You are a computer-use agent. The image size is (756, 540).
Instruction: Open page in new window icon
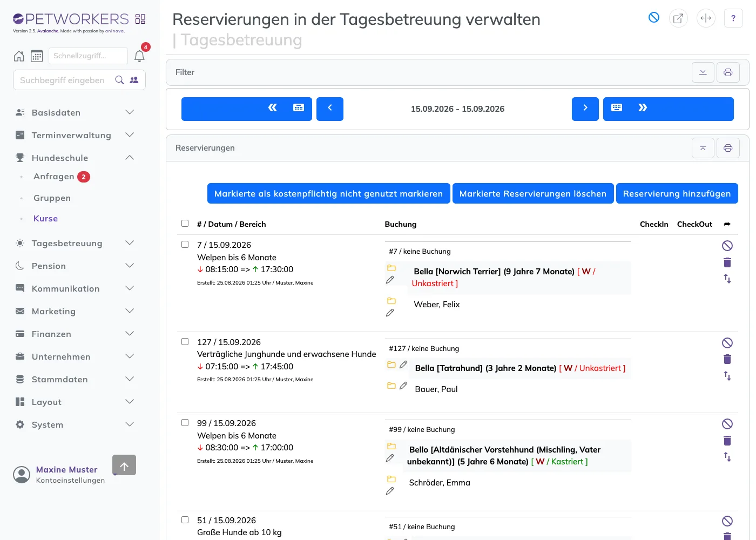[x=678, y=18]
